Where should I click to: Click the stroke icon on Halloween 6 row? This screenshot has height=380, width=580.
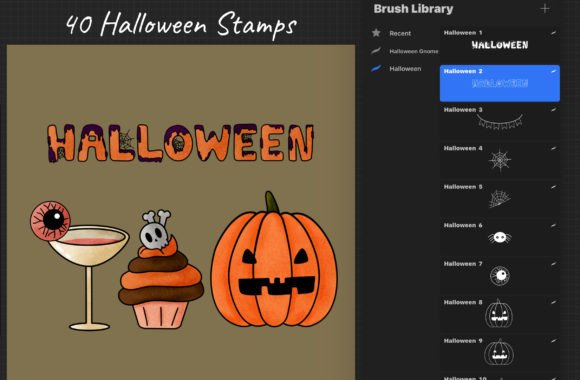pos(553,225)
